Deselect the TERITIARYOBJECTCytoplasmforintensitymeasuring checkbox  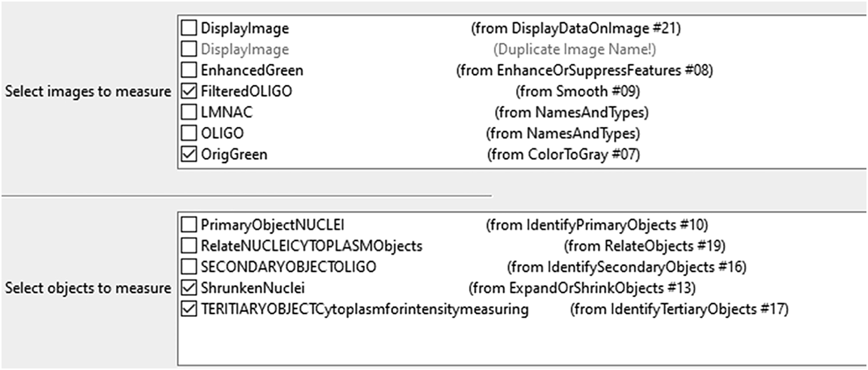tap(189, 309)
